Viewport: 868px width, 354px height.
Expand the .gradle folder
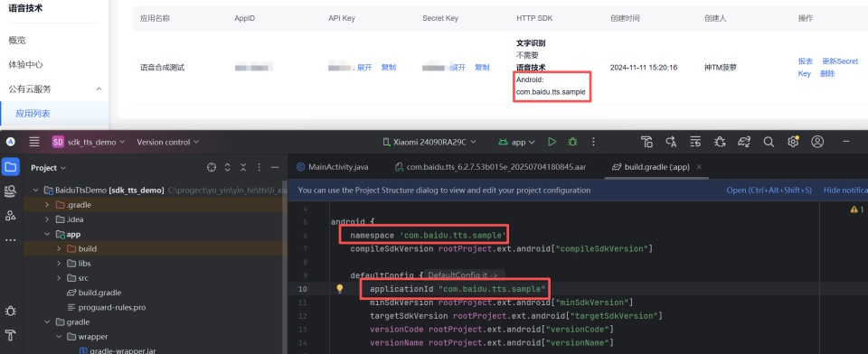(x=47, y=205)
